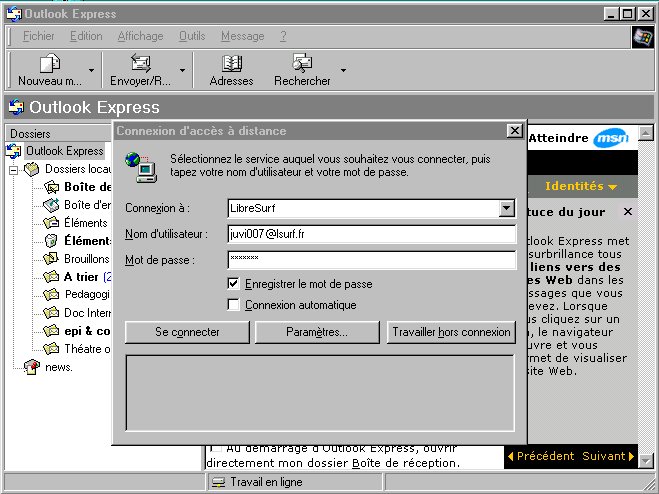Click the scrollbar up arrow in the right pane
The width and height of the screenshot is (659, 494).
[x=646, y=133]
